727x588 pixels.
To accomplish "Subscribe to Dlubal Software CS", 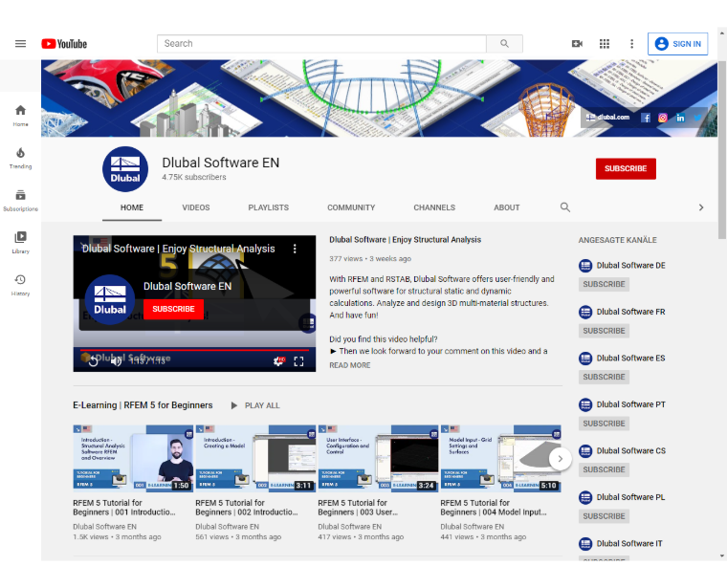I will click(x=604, y=469).
